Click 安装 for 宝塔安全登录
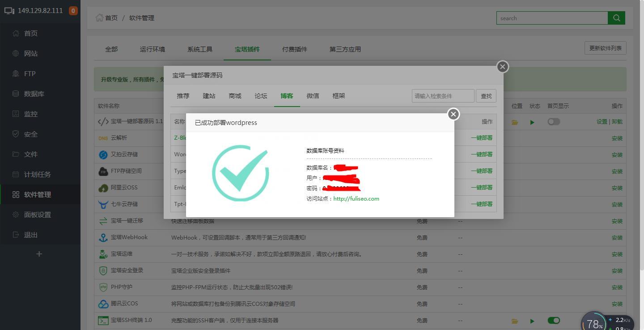This screenshot has height=330, width=644. pyautogui.click(x=617, y=271)
